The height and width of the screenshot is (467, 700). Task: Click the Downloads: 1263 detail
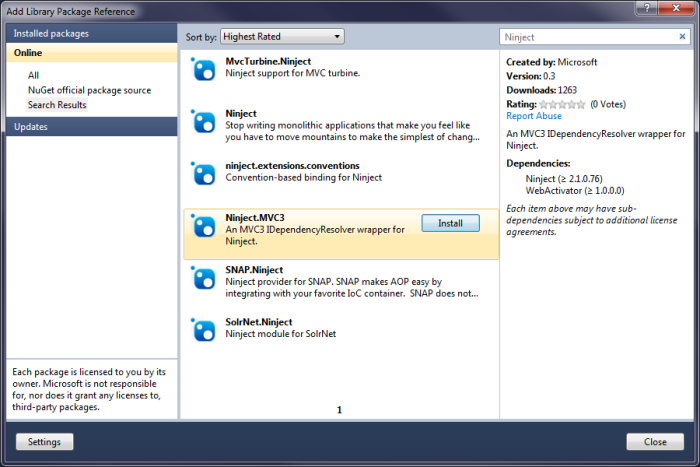click(x=542, y=90)
